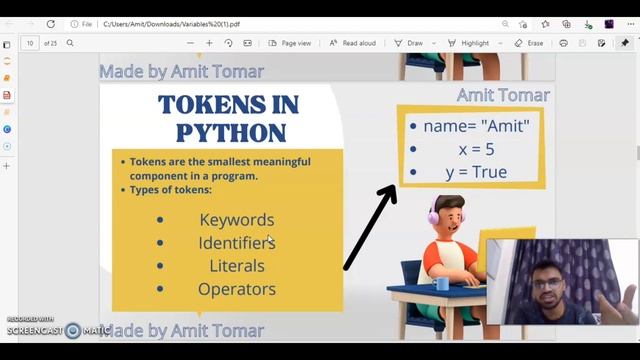Screen dimensions: 640x360
Task: Select the Highlight tool
Action: pos(468,43)
